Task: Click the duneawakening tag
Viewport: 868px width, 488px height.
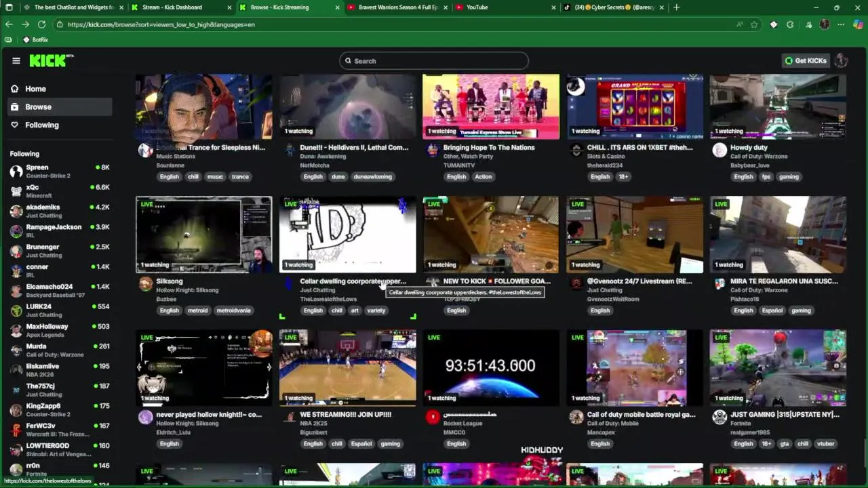Action: 372,176
